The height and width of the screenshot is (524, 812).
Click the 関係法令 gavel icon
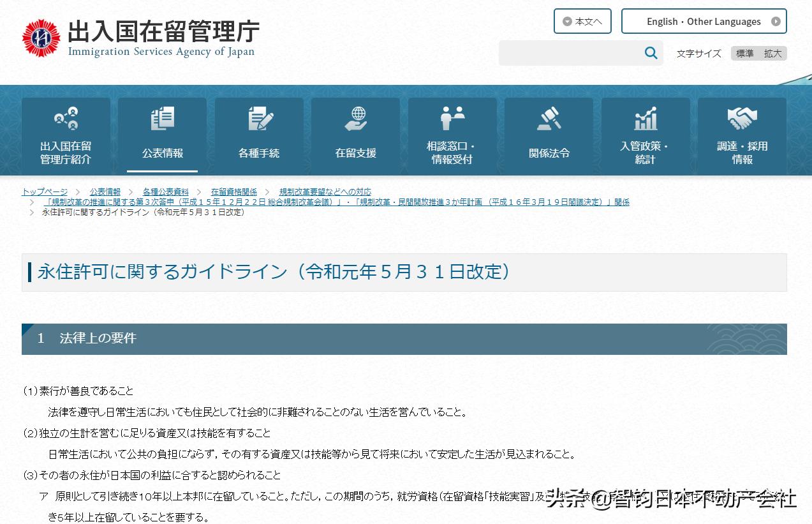click(x=549, y=118)
